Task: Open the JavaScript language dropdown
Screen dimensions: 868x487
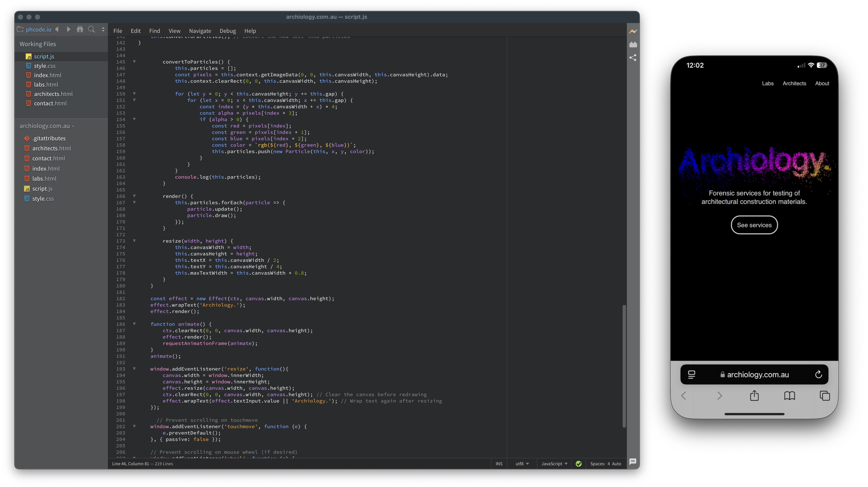Action: tap(554, 464)
